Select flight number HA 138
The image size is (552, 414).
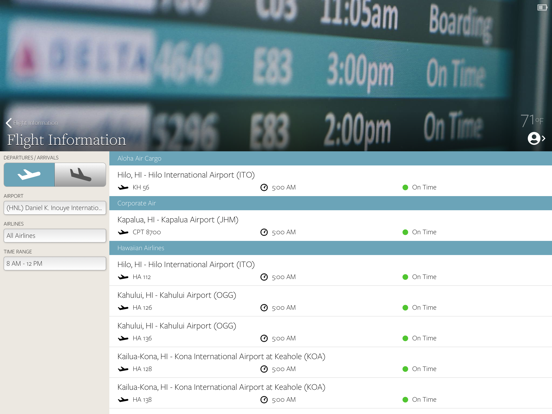point(142,400)
